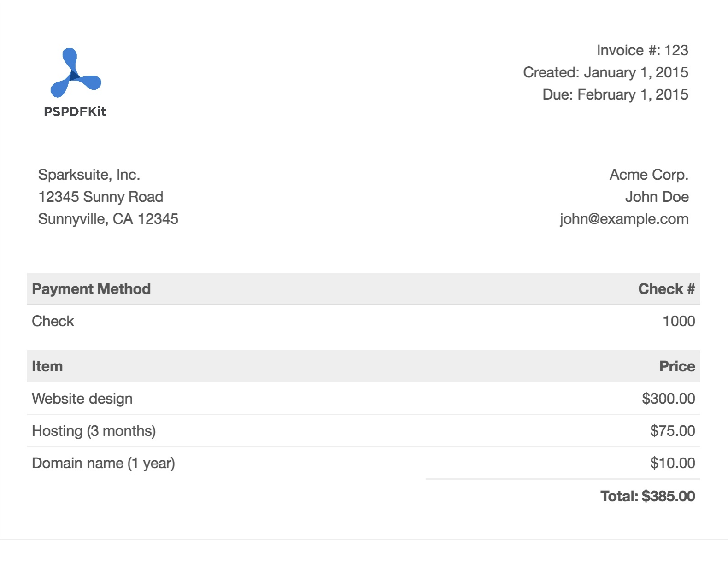Click the 'Acme Corp.' recipient name

click(x=649, y=175)
